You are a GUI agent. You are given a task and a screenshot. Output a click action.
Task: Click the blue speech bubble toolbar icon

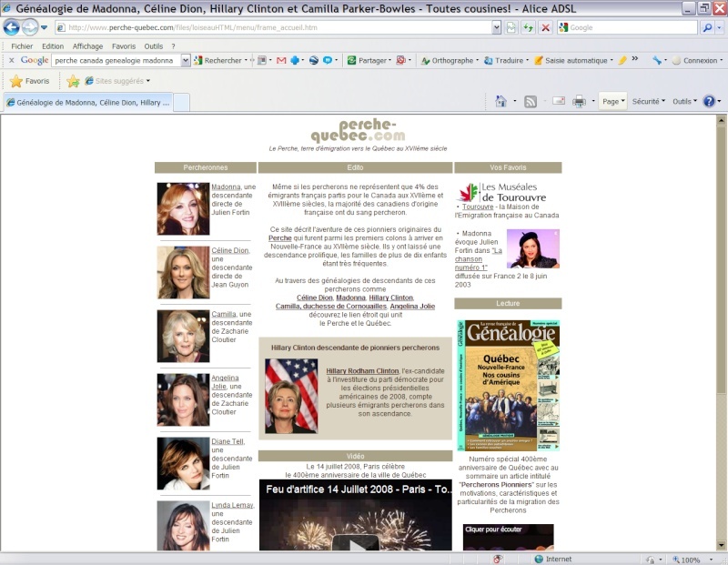click(x=328, y=60)
